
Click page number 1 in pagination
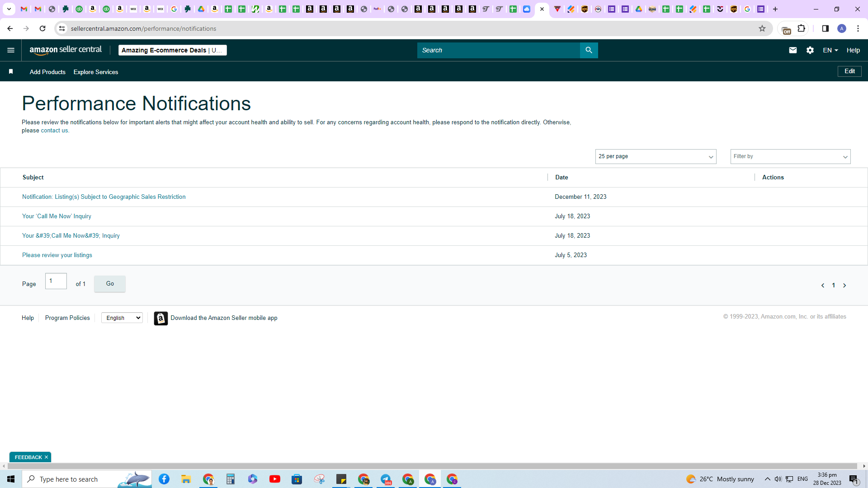click(834, 286)
